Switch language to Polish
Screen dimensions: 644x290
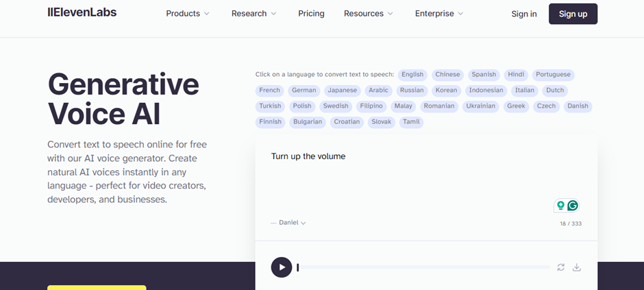tap(302, 106)
